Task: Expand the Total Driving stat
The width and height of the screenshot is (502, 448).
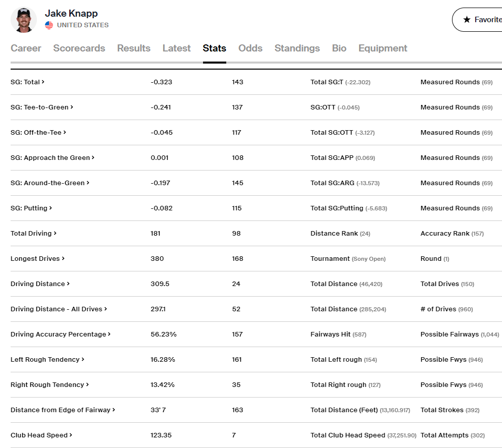Action: point(33,233)
